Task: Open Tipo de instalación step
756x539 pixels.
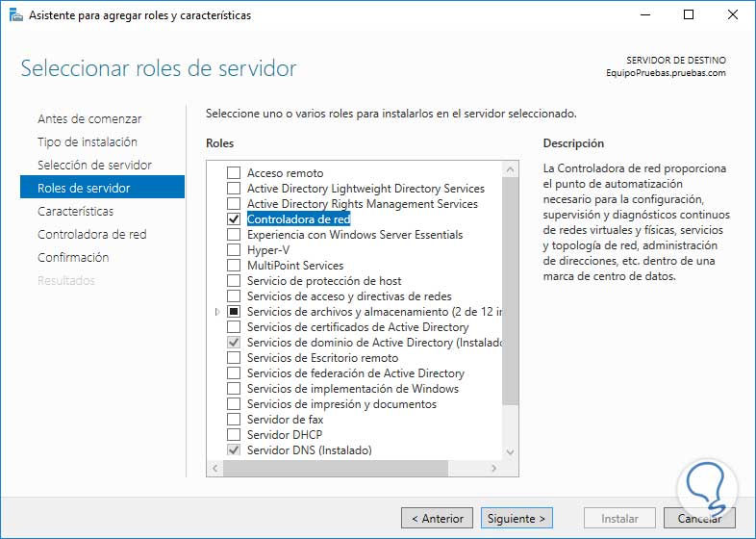Action: (88, 141)
